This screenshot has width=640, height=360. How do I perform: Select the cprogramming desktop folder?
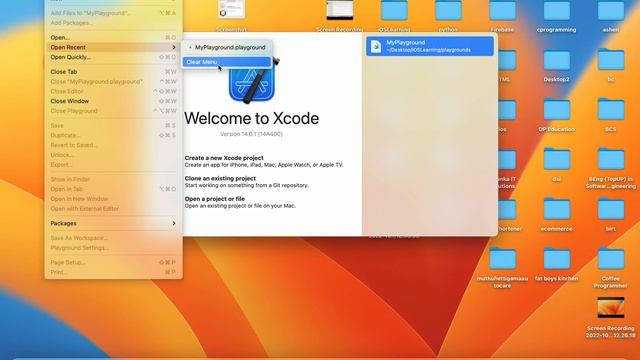pyautogui.click(x=556, y=11)
